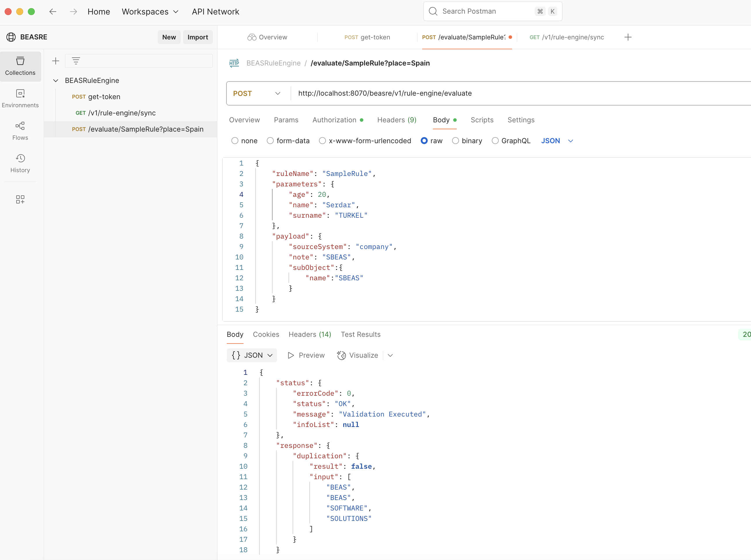This screenshot has height=560, width=751.
Task: Switch to the Overview top tab
Action: (x=268, y=37)
